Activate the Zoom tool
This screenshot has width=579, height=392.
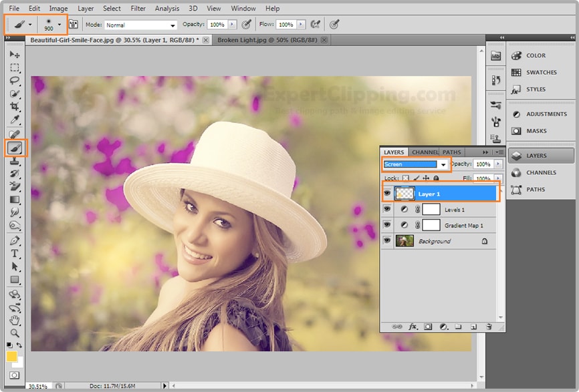click(15, 333)
